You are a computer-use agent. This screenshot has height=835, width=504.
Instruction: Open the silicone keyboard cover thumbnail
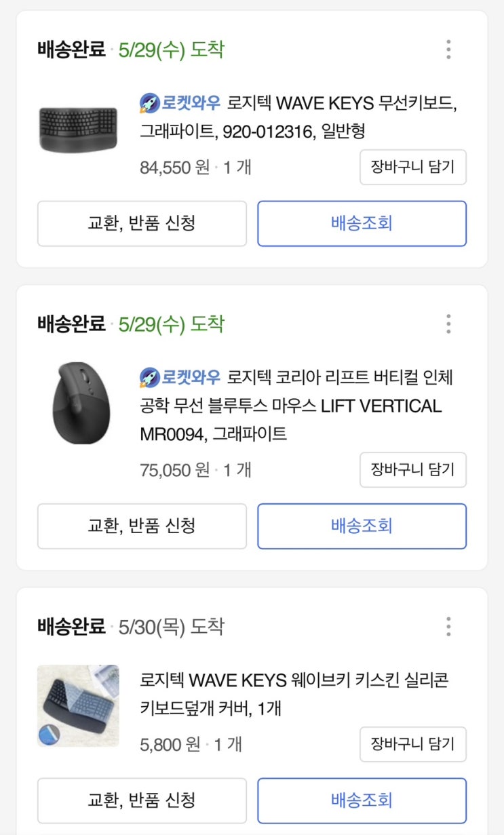tap(78, 705)
